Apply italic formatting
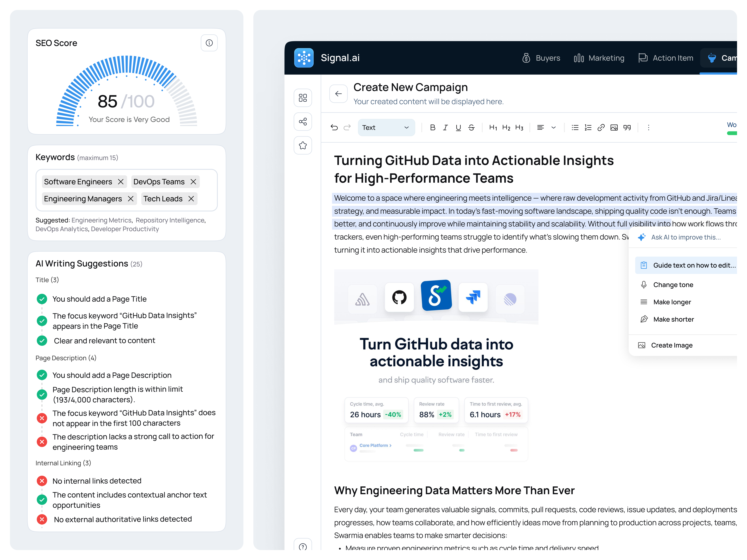 tap(445, 127)
